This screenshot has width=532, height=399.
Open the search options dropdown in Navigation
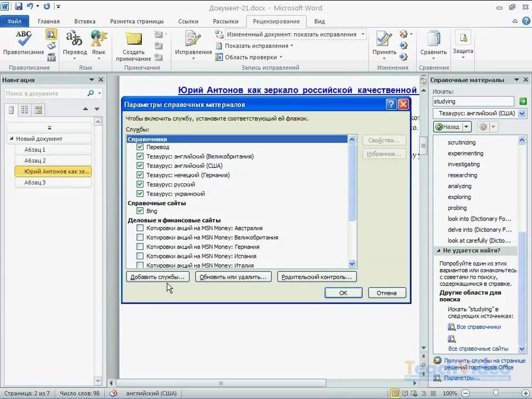tap(99, 93)
